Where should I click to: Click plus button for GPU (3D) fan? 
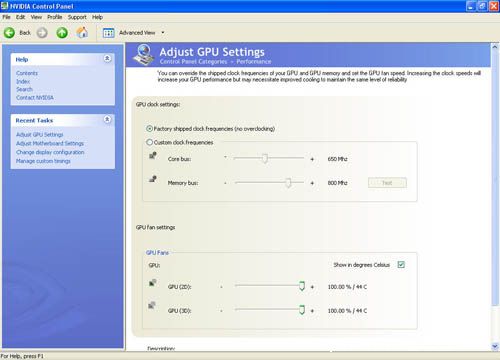coord(312,311)
